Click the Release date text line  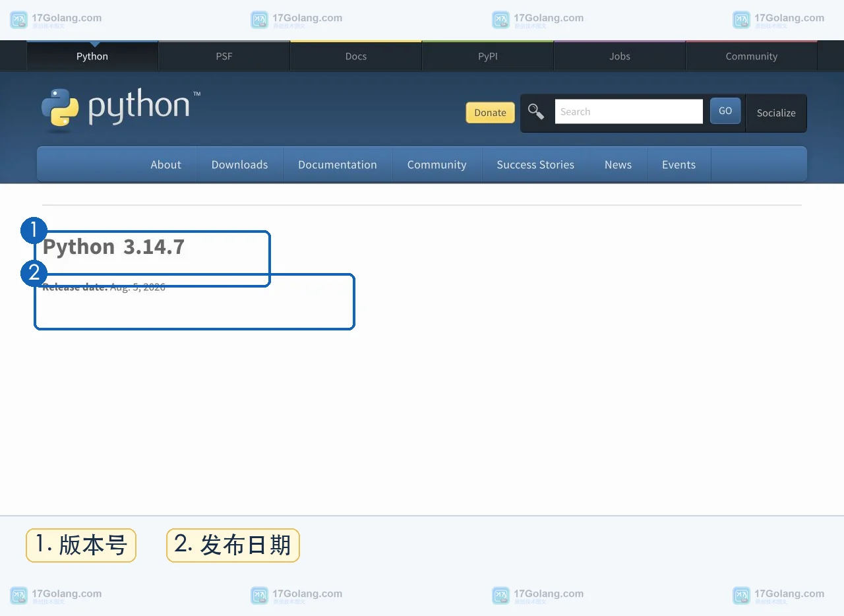coord(104,287)
